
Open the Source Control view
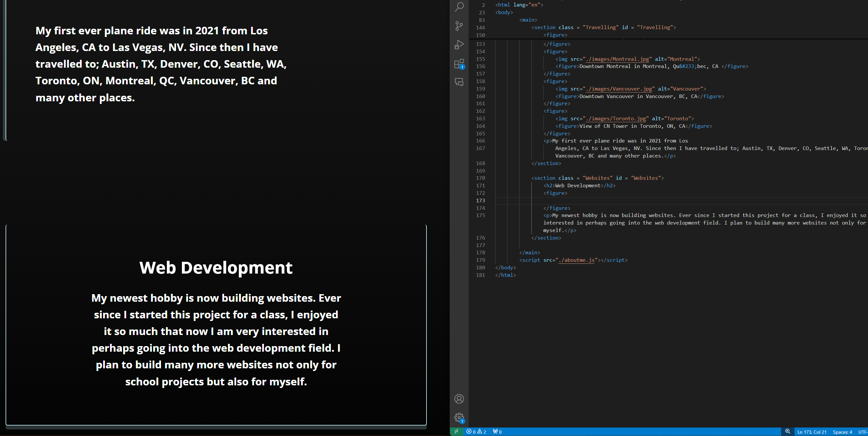pos(459,26)
